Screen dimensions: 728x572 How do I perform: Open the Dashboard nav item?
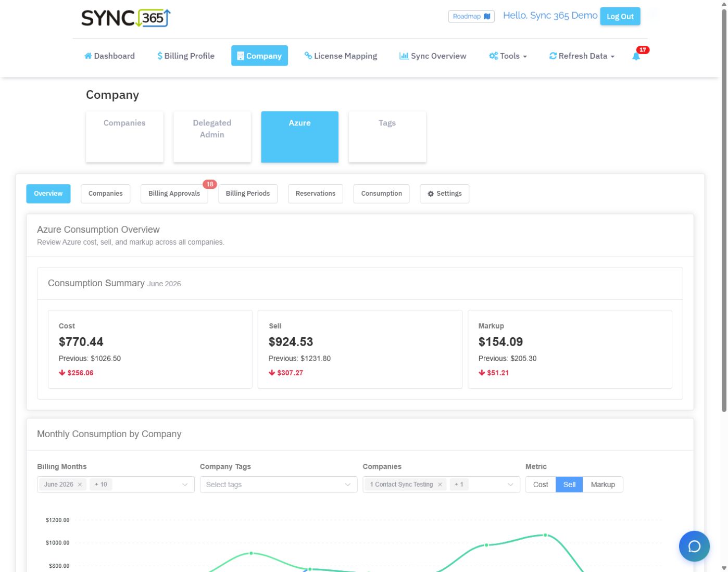pos(109,56)
